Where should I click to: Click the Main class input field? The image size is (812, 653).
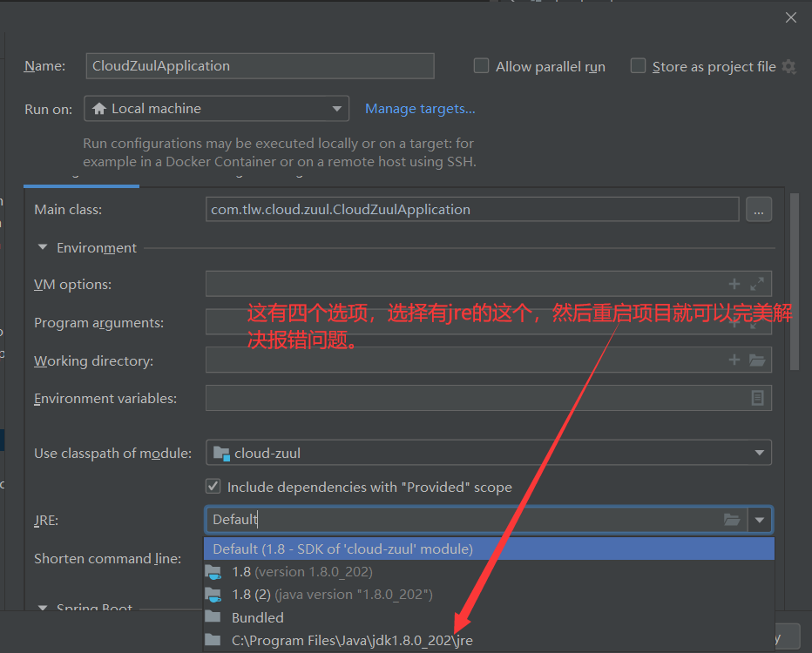(472, 210)
